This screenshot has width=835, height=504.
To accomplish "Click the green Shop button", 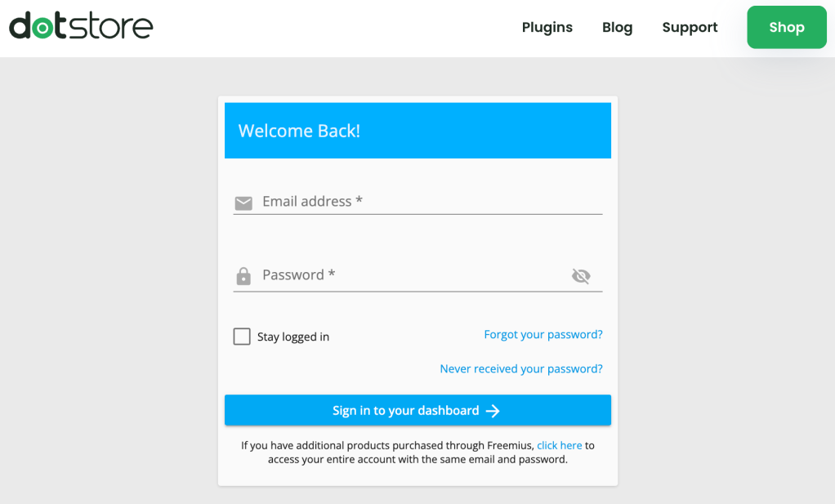I will click(x=787, y=27).
